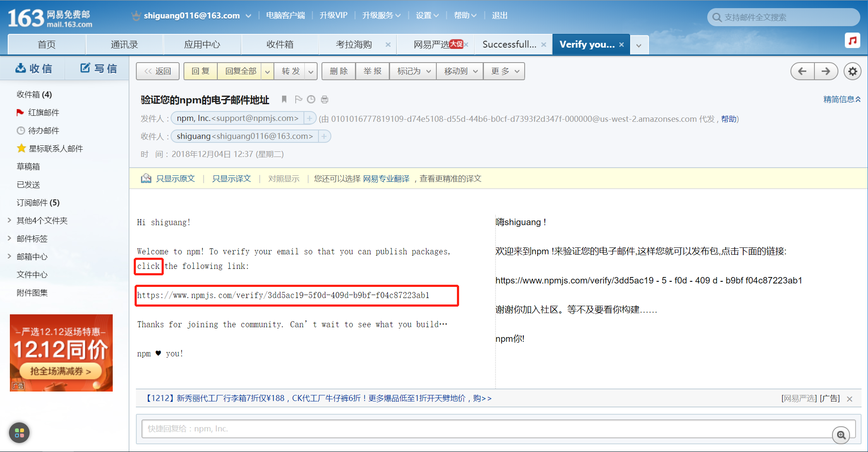Screen dimensions: 868x452
Task: Click 删除 button
Action: [x=339, y=71]
